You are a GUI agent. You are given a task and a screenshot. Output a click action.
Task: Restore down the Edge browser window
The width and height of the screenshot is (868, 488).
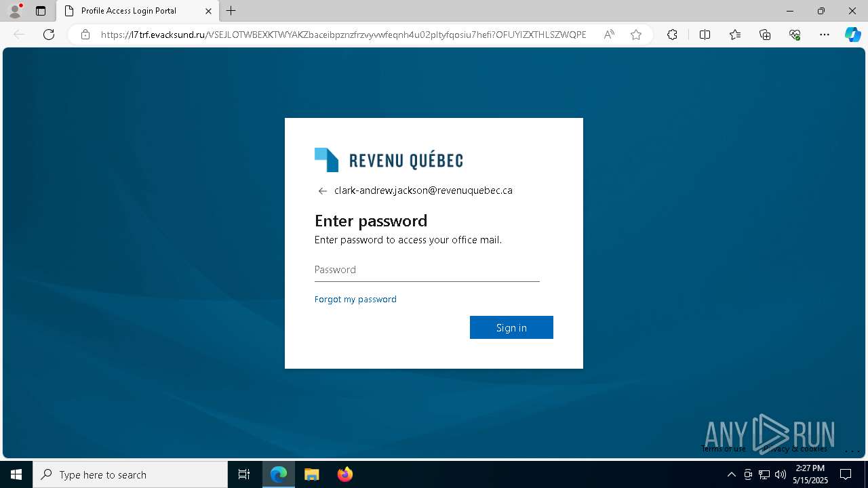click(x=821, y=11)
